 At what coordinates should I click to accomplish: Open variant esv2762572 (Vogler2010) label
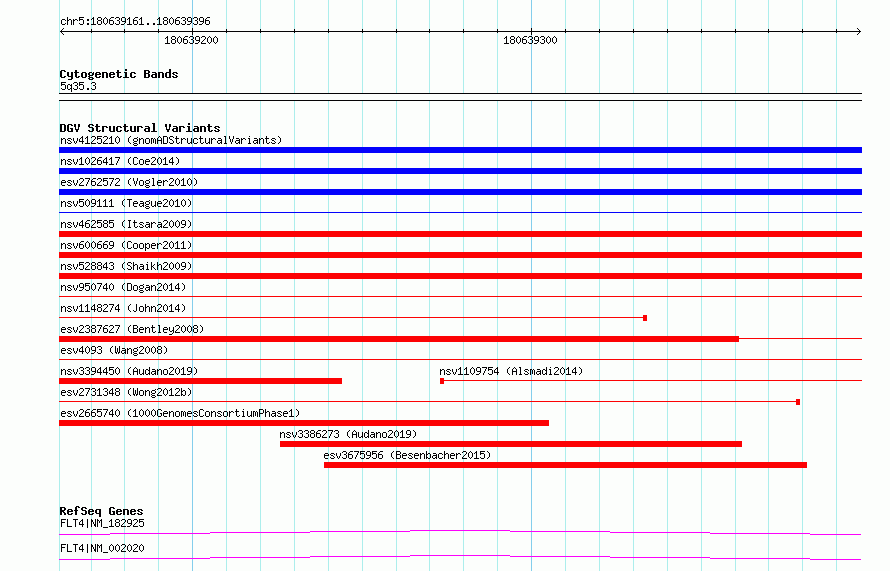pyautogui.click(x=129, y=182)
